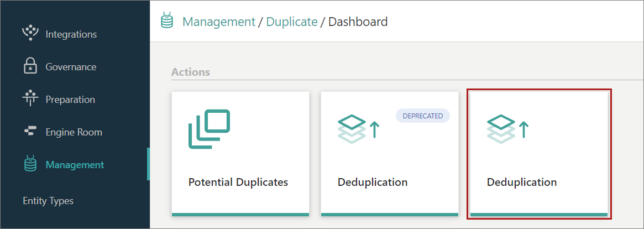Image resolution: width=644 pixels, height=229 pixels.
Task: Click the Management database icon in sidebar
Action: (x=31, y=164)
